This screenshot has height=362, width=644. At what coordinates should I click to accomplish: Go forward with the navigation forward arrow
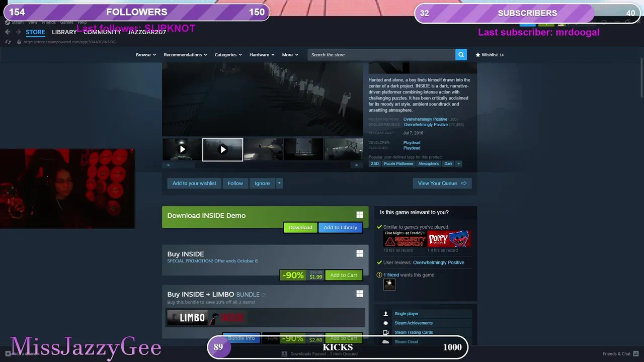coord(18,32)
